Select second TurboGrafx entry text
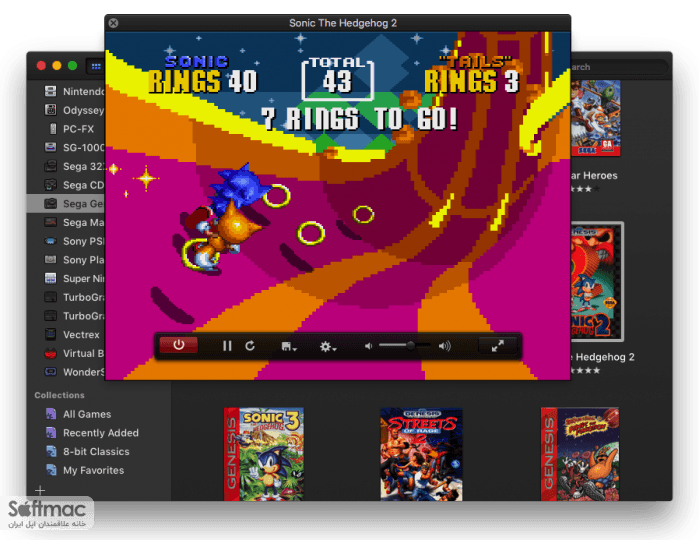This screenshot has width=699, height=540. [x=83, y=316]
